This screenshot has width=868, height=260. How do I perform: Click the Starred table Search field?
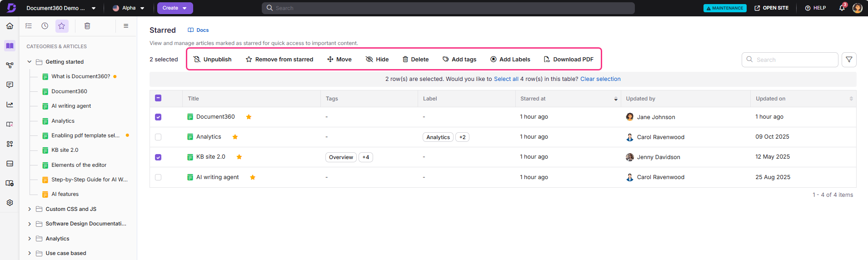(790, 60)
